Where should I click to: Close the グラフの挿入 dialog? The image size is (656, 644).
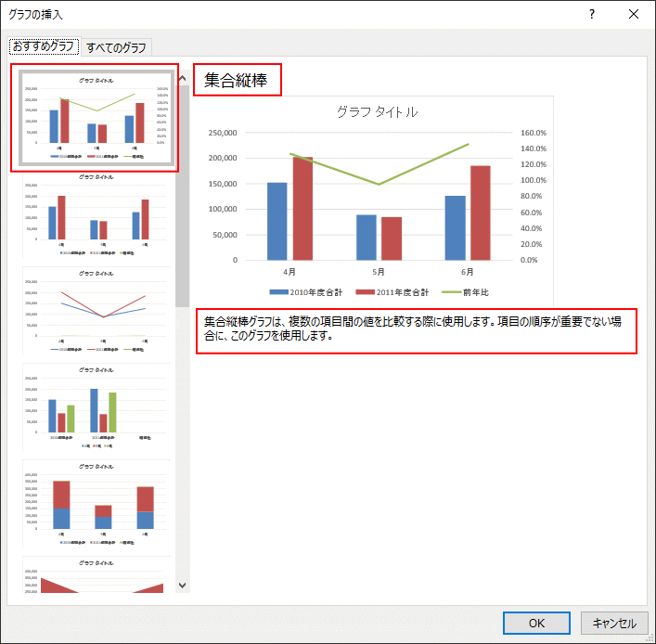pyautogui.click(x=634, y=14)
